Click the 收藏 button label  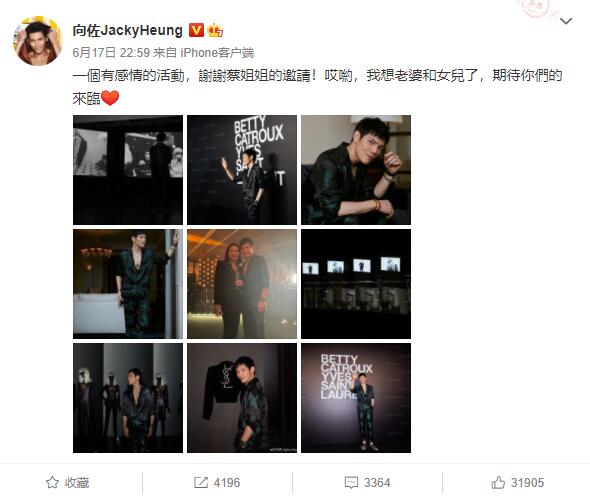(x=77, y=482)
